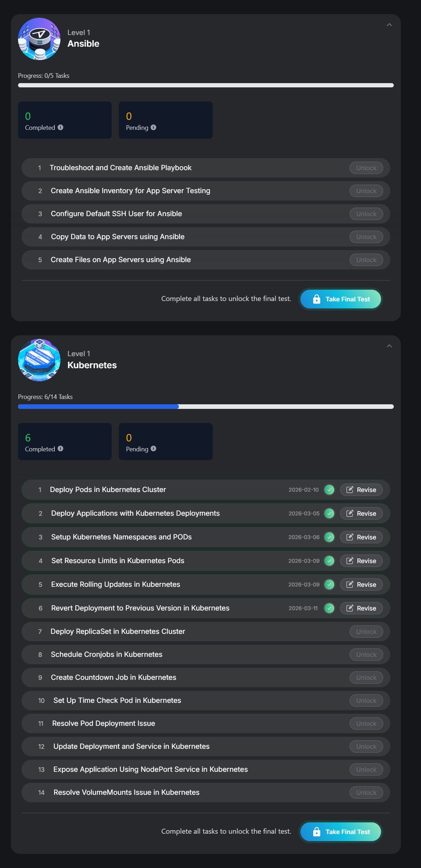
Task: Click info icon next to Kubernetes Pending
Action: point(153,449)
